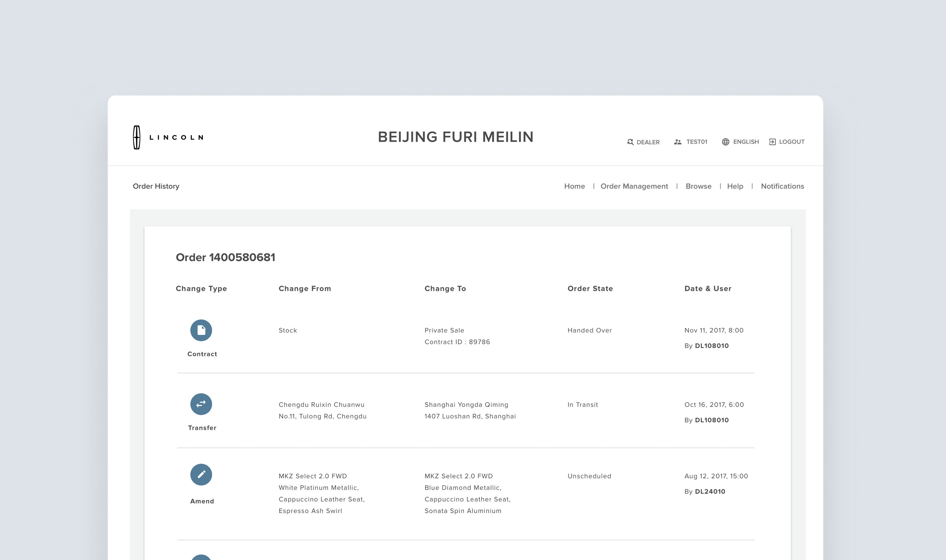Go to the Home menu item
Screen dimensions: 946x560
click(x=574, y=186)
